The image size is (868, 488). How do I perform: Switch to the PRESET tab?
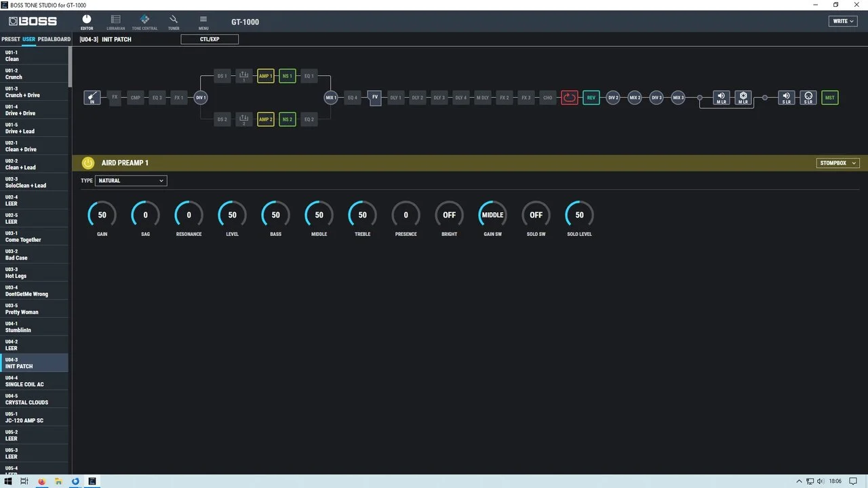11,39
